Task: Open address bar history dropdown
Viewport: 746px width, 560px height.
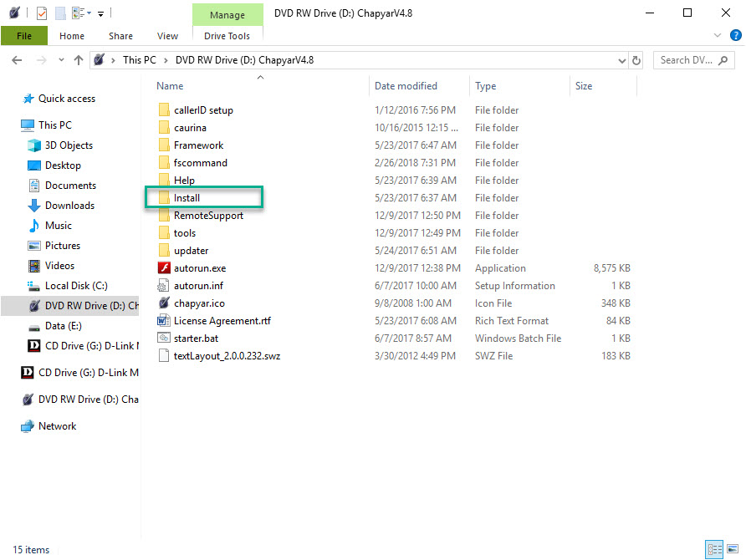Action: tap(621, 60)
